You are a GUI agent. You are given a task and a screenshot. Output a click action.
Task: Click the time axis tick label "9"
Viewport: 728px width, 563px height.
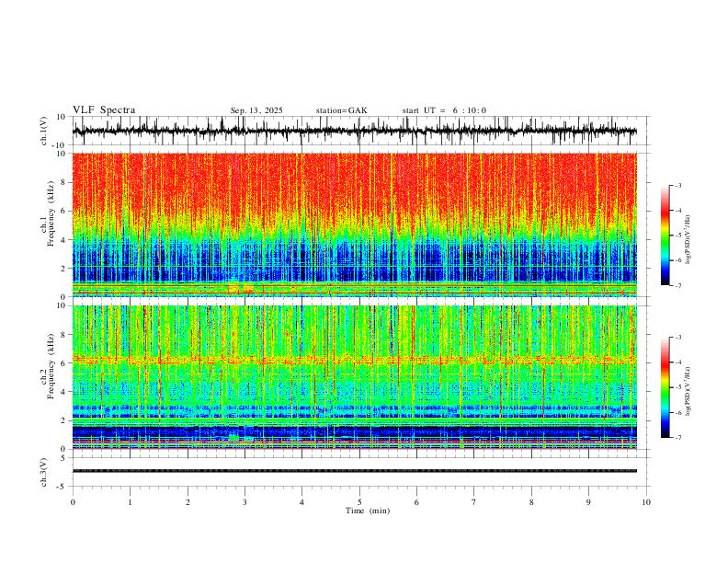pyautogui.click(x=588, y=502)
